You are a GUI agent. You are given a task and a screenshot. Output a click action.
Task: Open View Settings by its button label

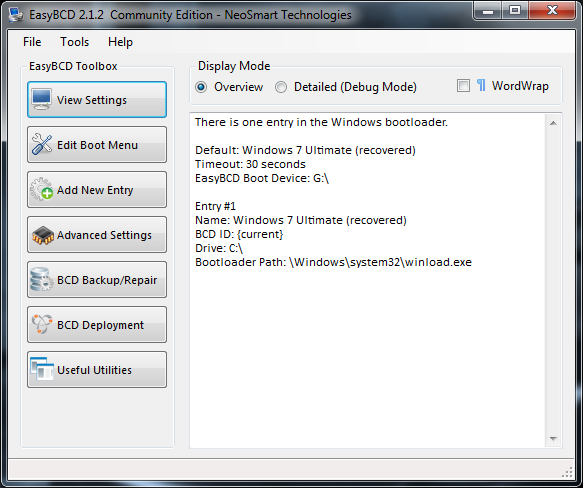[x=92, y=100]
